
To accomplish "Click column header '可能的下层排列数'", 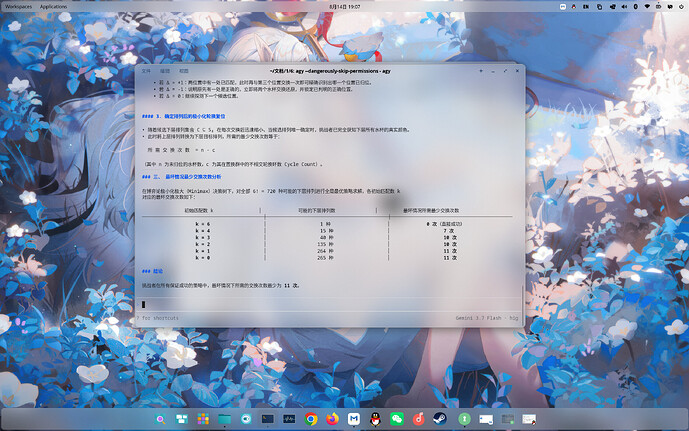I will (316, 210).
